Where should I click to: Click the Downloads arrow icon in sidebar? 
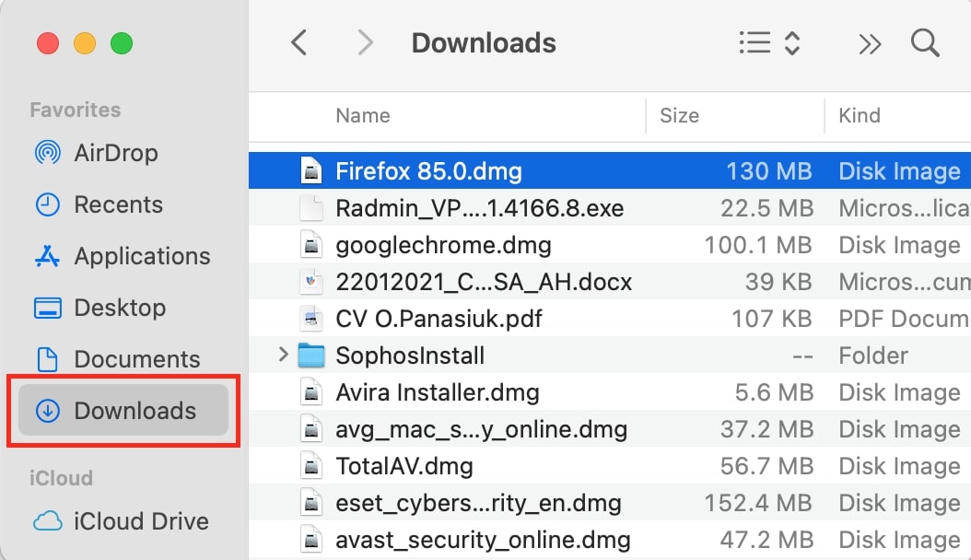click(48, 410)
